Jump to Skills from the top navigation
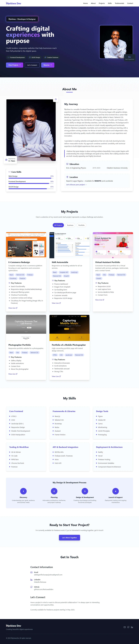139x644 pixels. 110,3
